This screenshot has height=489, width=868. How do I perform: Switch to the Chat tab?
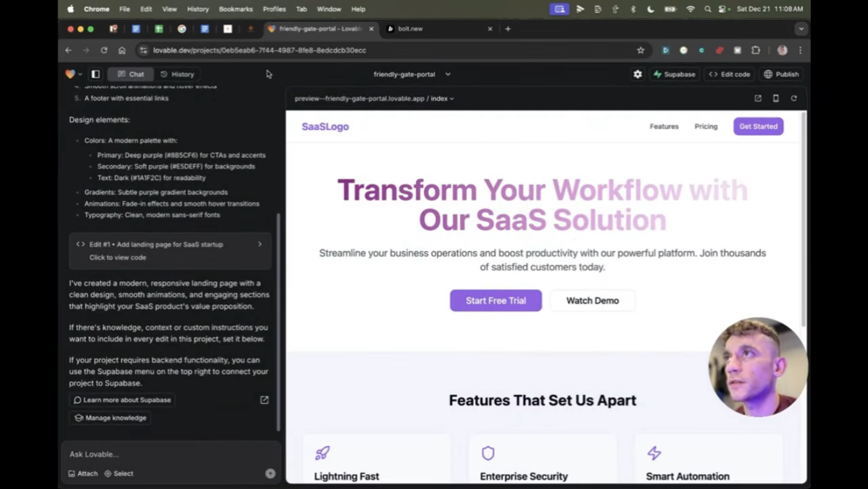tap(131, 74)
